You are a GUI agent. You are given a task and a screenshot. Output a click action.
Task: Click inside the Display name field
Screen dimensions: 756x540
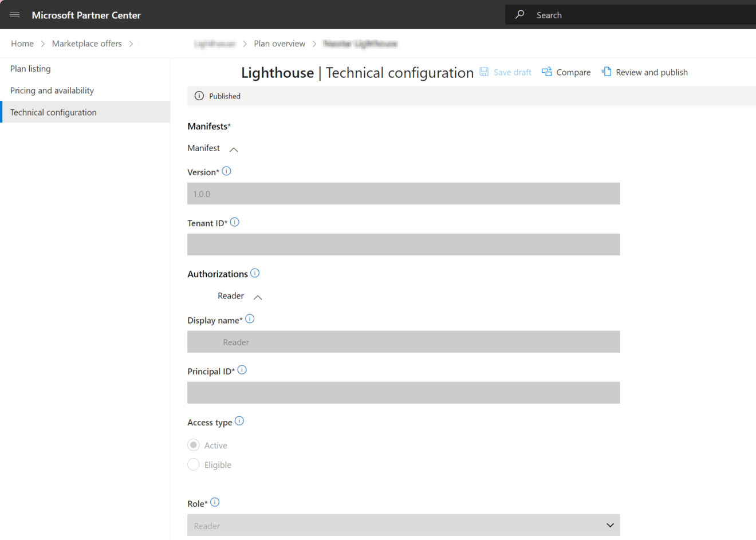coord(403,341)
